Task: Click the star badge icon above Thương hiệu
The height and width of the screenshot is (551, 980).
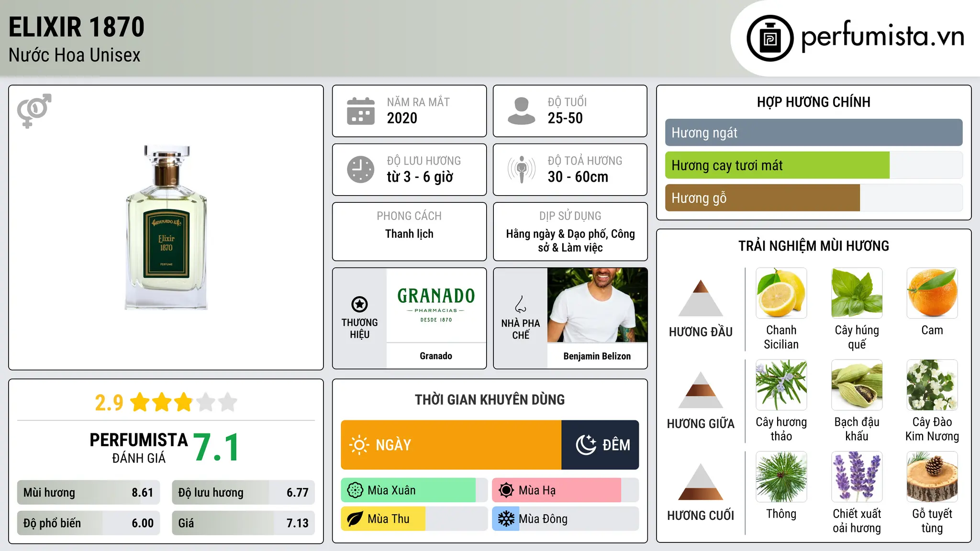Action: tap(359, 304)
